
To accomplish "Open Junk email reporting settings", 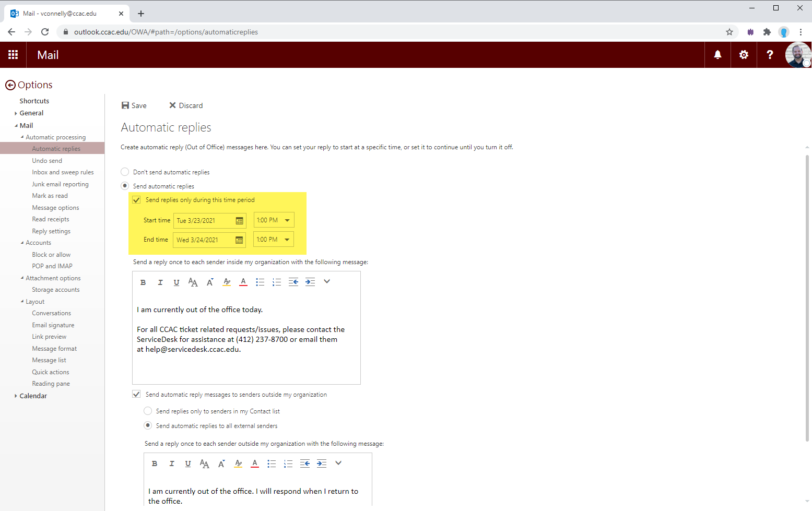I will point(60,184).
